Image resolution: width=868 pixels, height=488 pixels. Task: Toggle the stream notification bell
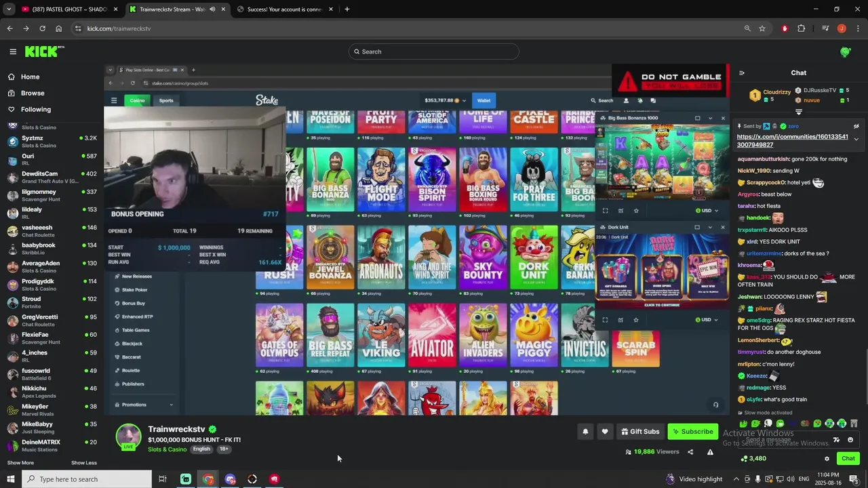585,432
